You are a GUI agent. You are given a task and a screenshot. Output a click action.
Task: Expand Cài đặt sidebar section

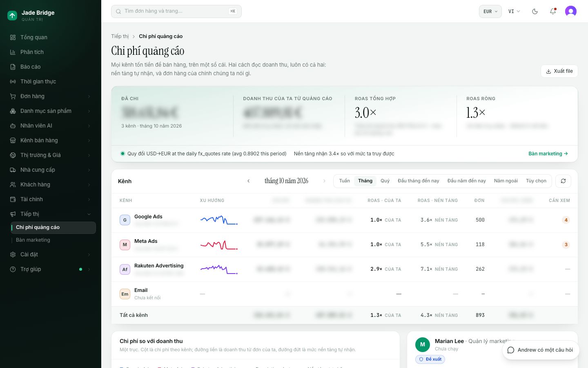(51, 254)
